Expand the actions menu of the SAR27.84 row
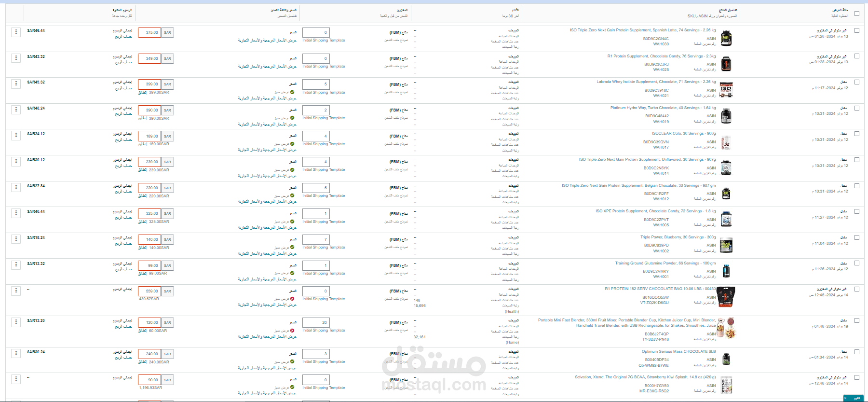The height and width of the screenshot is (402, 868). click(x=16, y=187)
